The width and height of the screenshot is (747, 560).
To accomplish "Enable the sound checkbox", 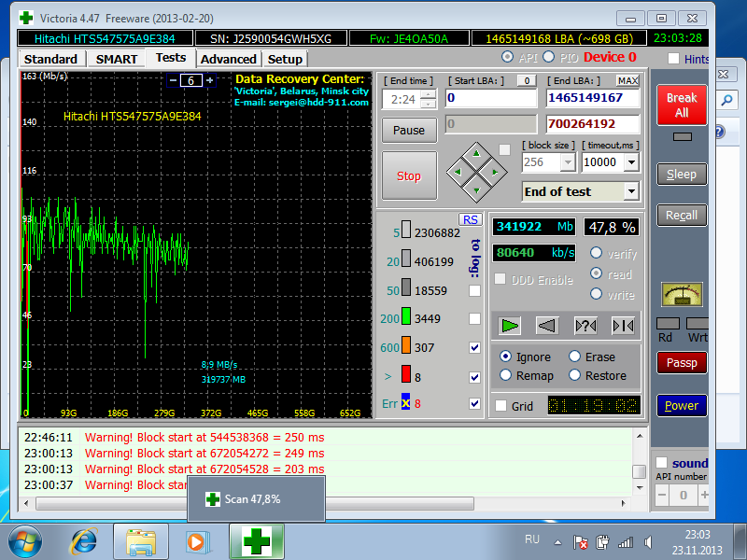I will (661, 463).
